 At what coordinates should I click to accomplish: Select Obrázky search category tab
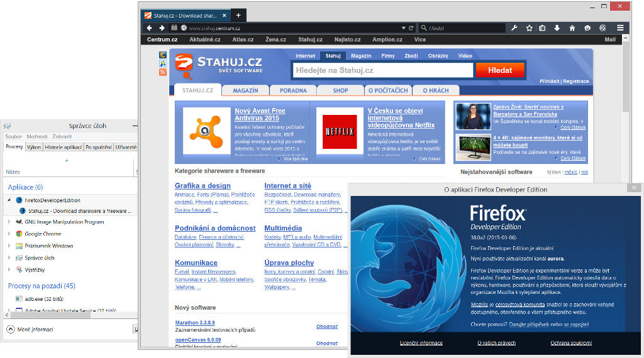click(x=438, y=56)
